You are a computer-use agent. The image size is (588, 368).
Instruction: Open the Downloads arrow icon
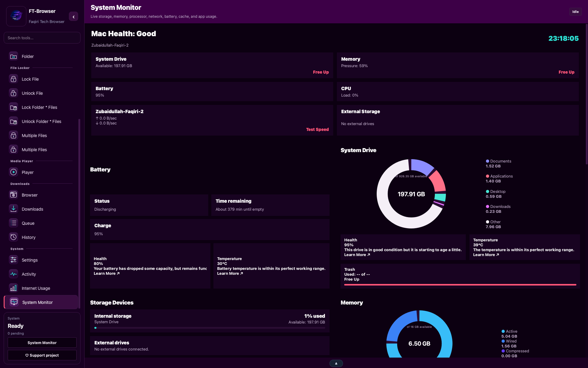13,209
